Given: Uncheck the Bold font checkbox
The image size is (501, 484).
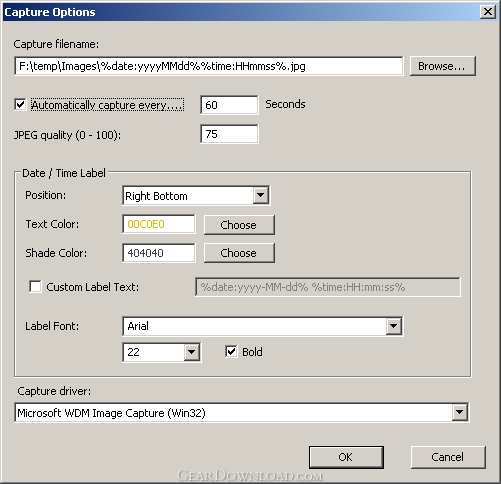Looking at the screenshot, I should (x=231, y=352).
